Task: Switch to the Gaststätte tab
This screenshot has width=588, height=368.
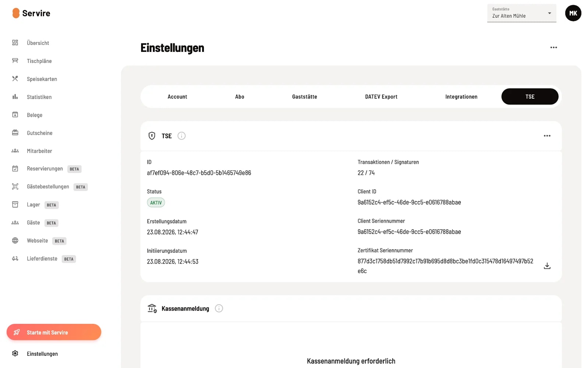Action: pos(305,96)
